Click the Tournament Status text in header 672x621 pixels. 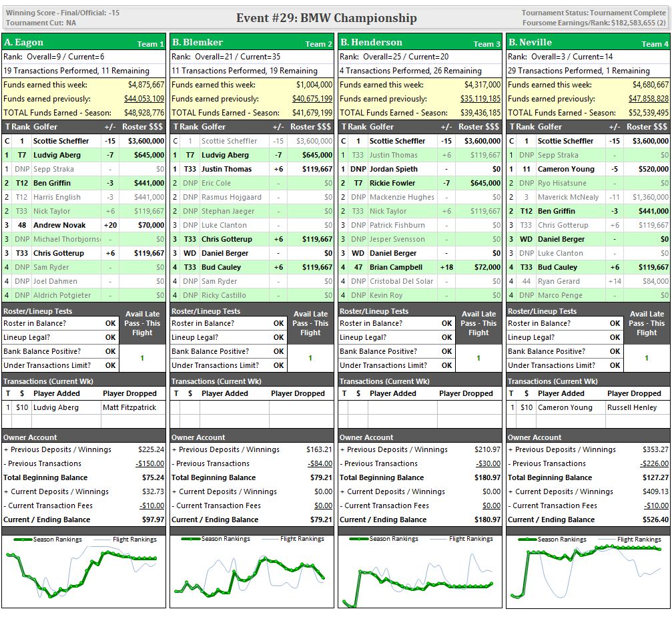(x=593, y=13)
